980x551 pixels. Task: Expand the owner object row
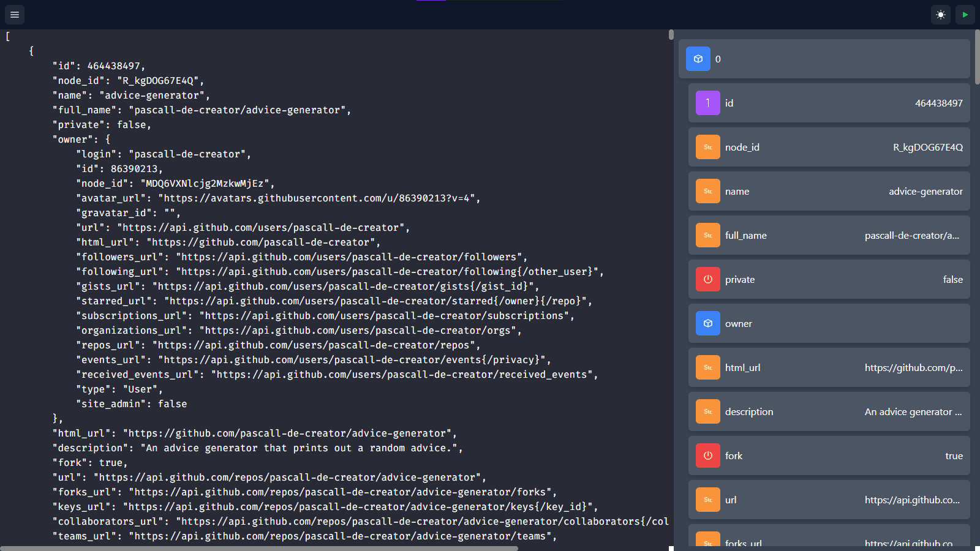coord(829,323)
